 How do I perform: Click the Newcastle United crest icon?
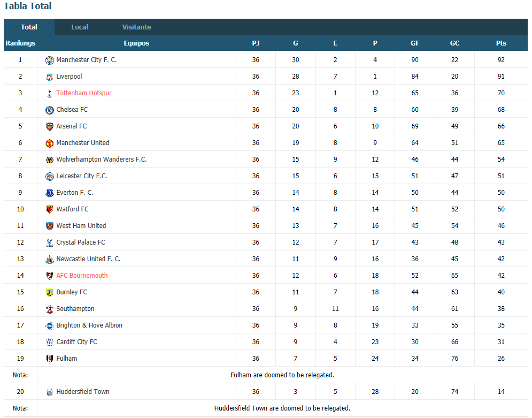[50, 260]
